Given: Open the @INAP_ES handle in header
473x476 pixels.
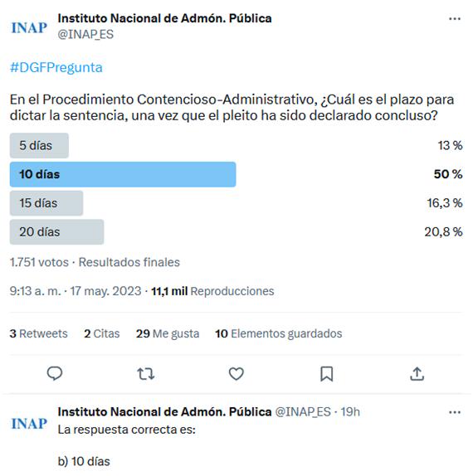Looking at the screenshot, I should [85, 34].
